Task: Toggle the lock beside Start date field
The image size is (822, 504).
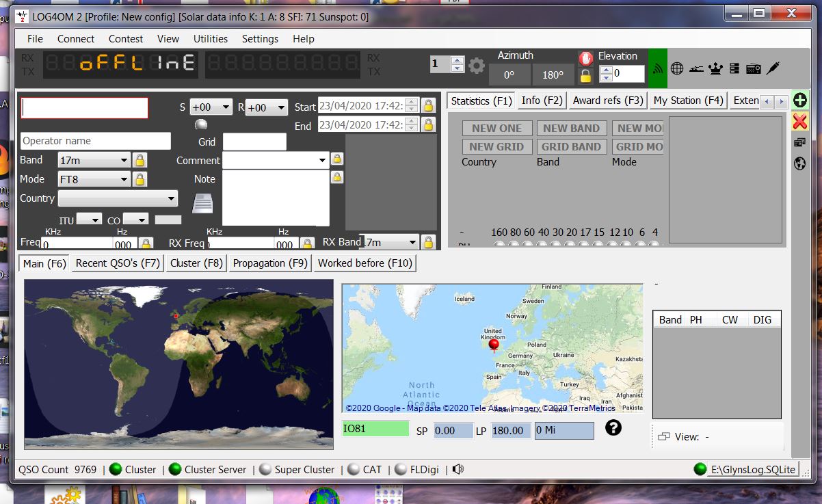Action: [428, 105]
